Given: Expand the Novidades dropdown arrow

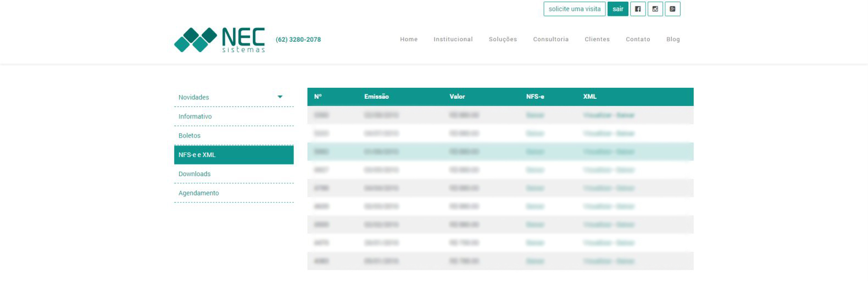Looking at the screenshot, I should click(280, 97).
